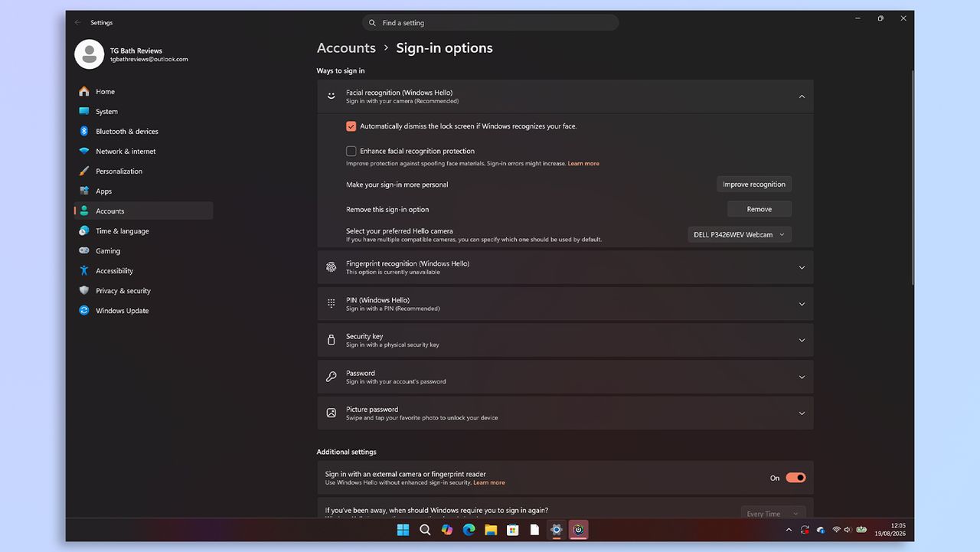The width and height of the screenshot is (980, 552).
Task: Uncheck Automatically dismiss the lock screen
Action: point(351,126)
